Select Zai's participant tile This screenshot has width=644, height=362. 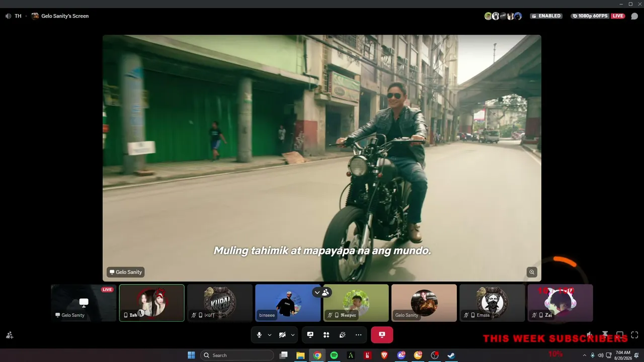coord(560,303)
